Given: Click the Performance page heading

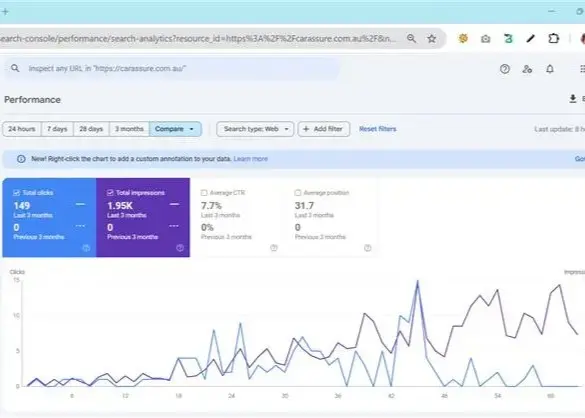Looking at the screenshot, I should click(32, 100).
